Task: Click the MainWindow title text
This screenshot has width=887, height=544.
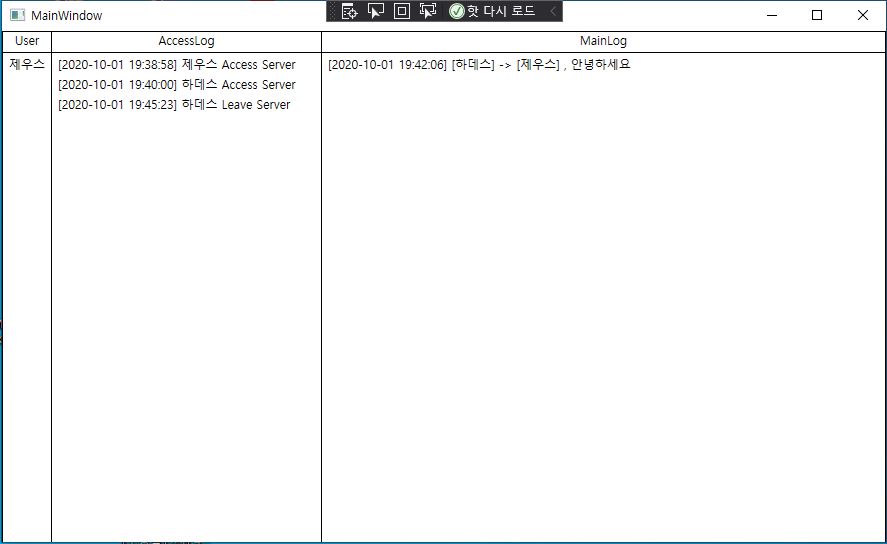Action: pos(67,16)
